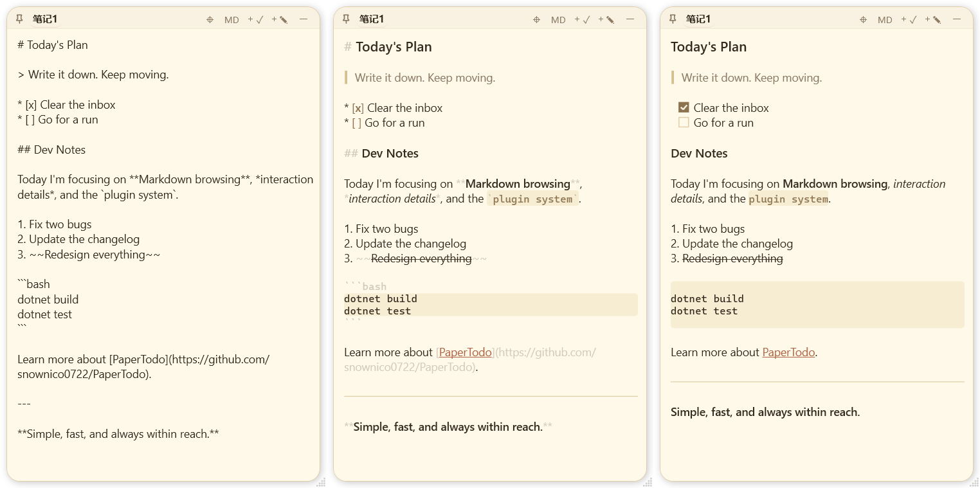
Task: Click 'plugin system' inline code in the middle note
Action: pyautogui.click(x=532, y=199)
